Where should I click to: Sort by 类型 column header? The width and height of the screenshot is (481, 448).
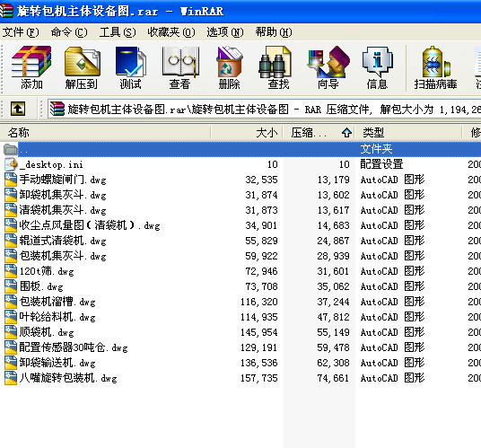coord(408,133)
